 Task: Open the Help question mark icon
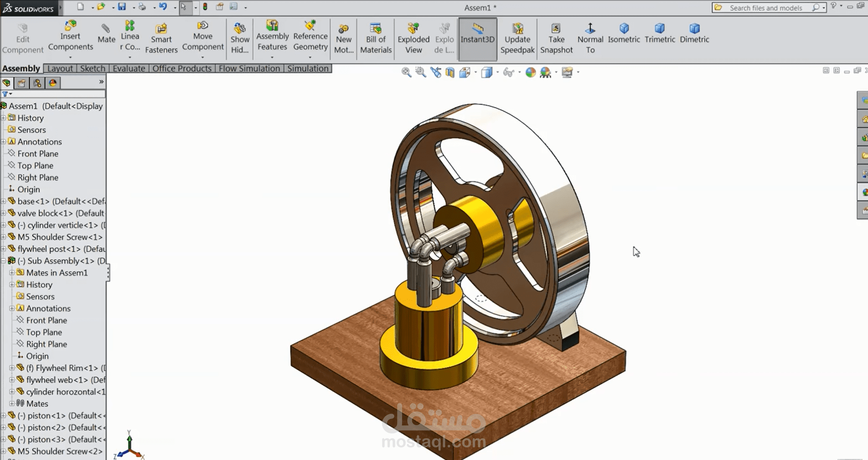point(833,6)
